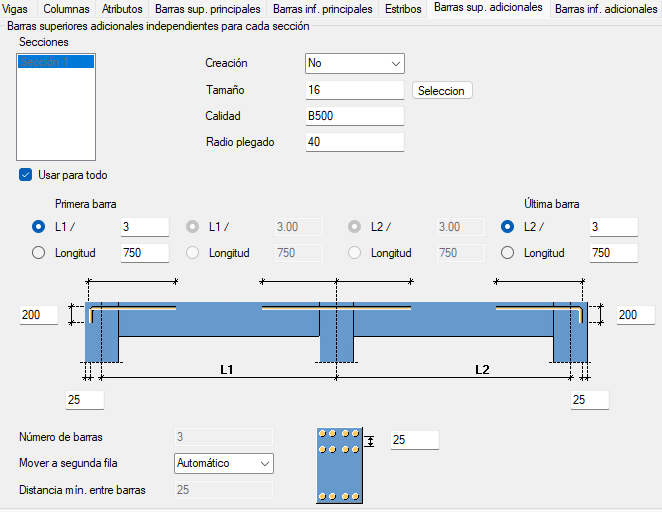Screen dimensions: 662x512
Task: Select Longitud radio under Última barra
Action: pos(507,253)
